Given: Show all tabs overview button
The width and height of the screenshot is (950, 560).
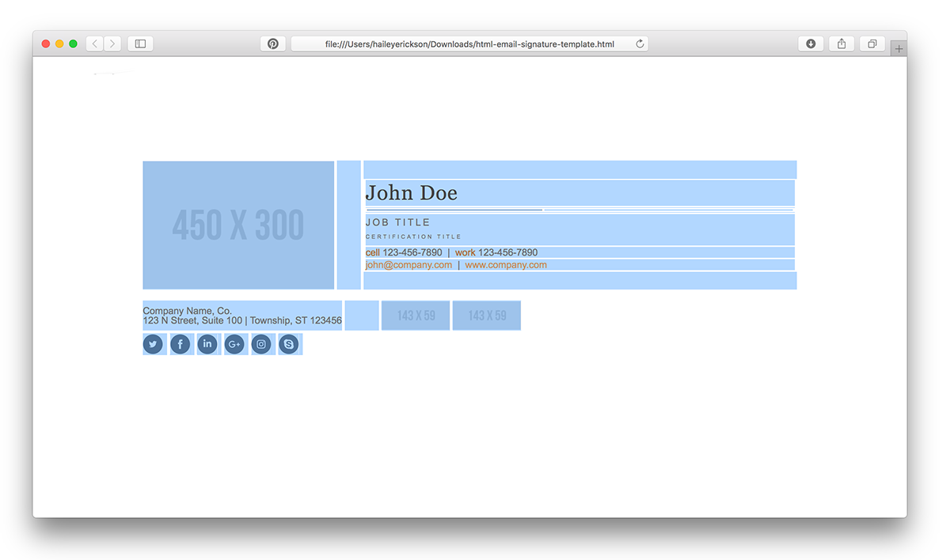Looking at the screenshot, I should 872,44.
